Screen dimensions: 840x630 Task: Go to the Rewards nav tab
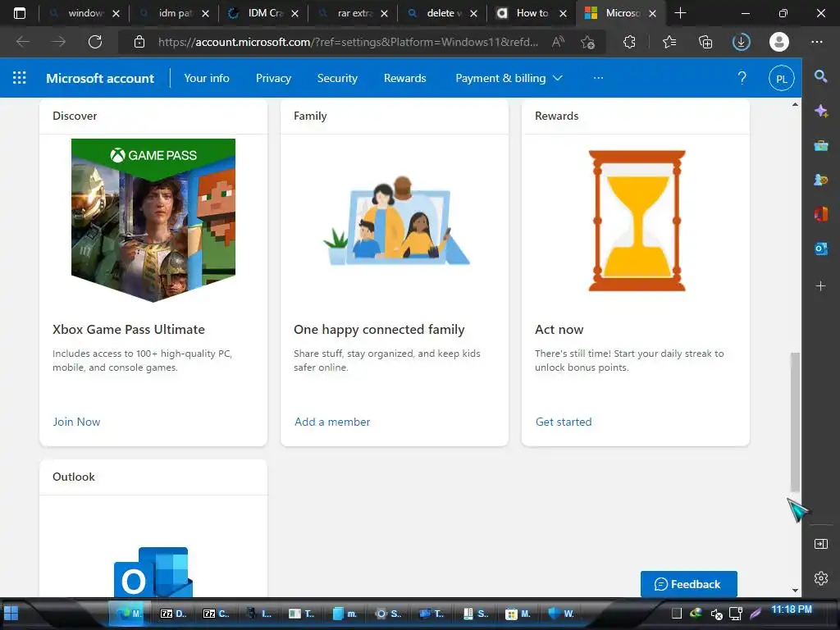[x=404, y=78]
